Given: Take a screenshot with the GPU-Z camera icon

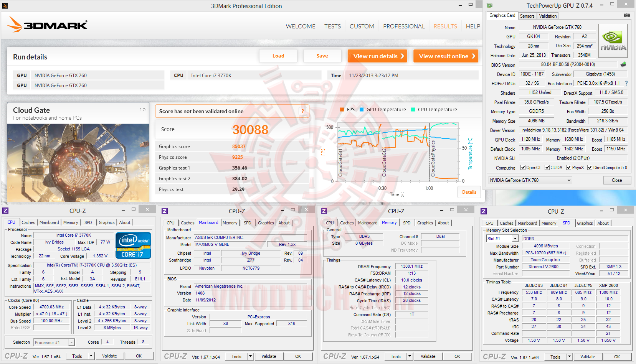Looking at the screenshot, I should pos(626,15).
